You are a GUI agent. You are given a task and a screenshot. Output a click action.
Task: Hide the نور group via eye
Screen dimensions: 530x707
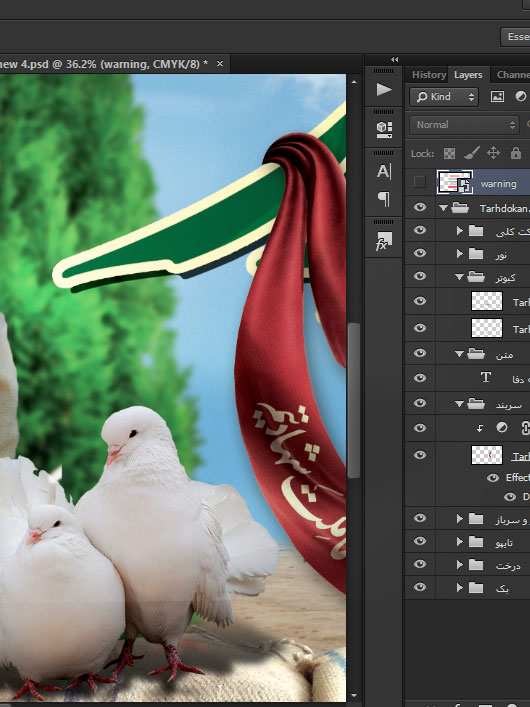pos(420,253)
